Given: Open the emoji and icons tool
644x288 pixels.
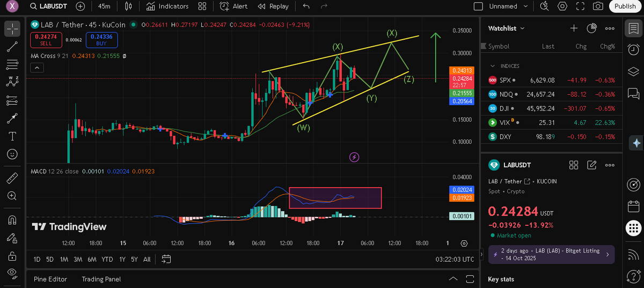Looking at the screenshot, I should pyautogui.click(x=12, y=154).
